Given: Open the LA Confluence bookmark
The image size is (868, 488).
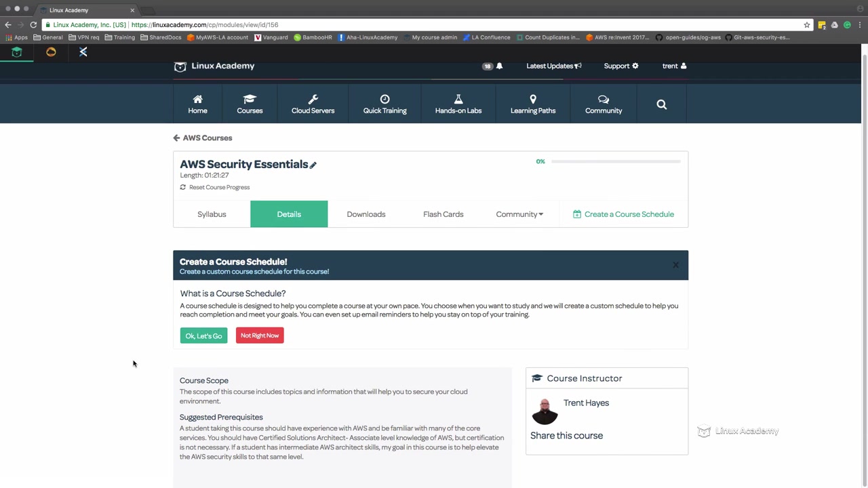Looking at the screenshot, I should tap(487, 37).
